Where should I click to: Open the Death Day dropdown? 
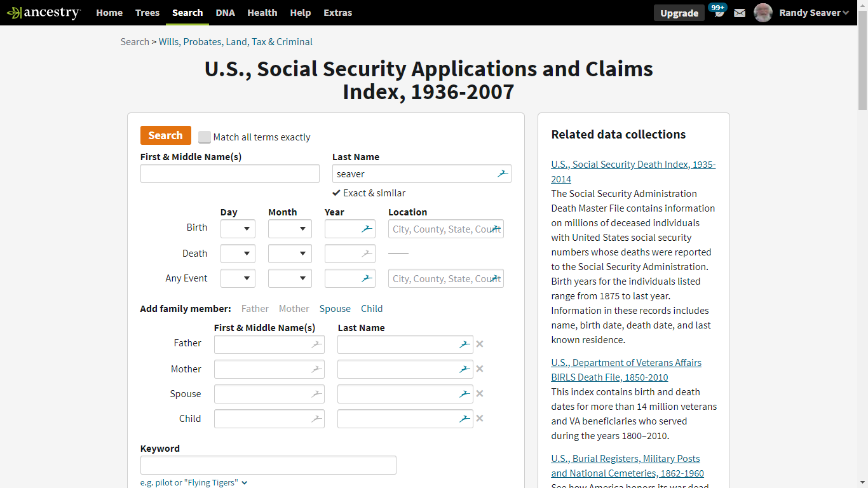pyautogui.click(x=238, y=254)
